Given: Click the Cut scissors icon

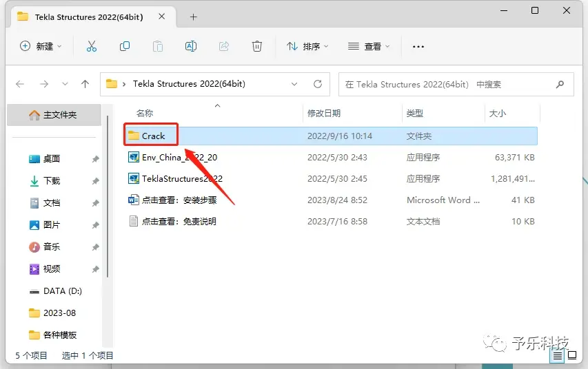Looking at the screenshot, I should pos(92,46).
